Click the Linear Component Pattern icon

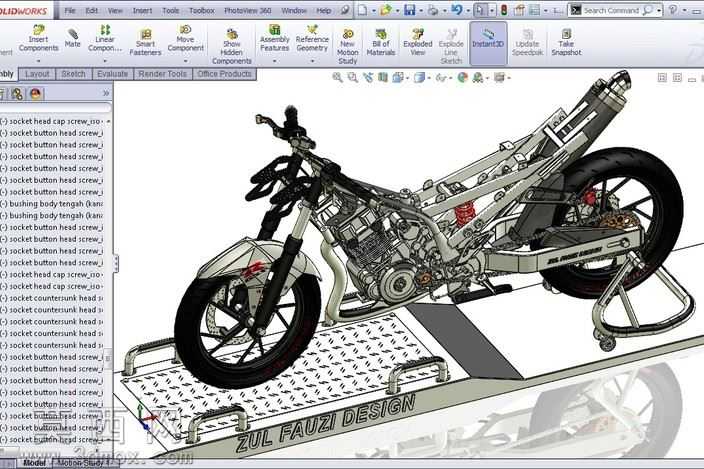105,39
